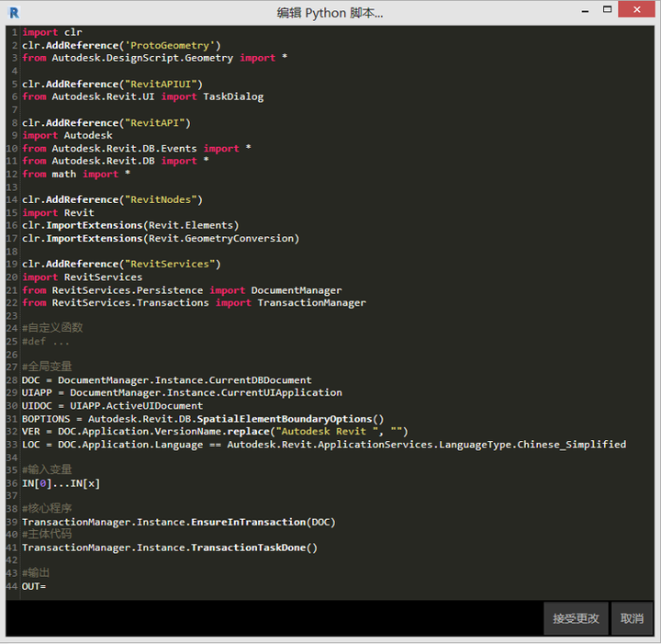Click line 1 'import clr'
The width and height of the screenshot is (661, 644).
click(x=51, y=32)
